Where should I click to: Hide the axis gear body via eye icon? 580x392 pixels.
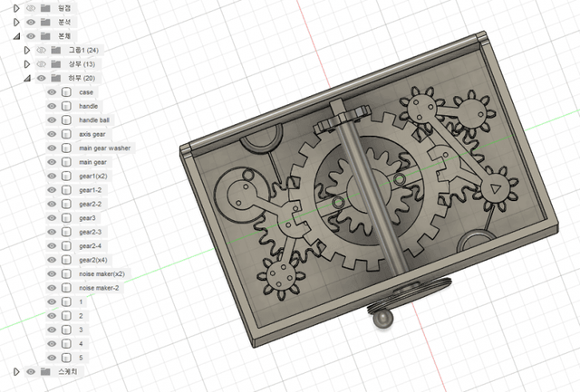[52, 134]
